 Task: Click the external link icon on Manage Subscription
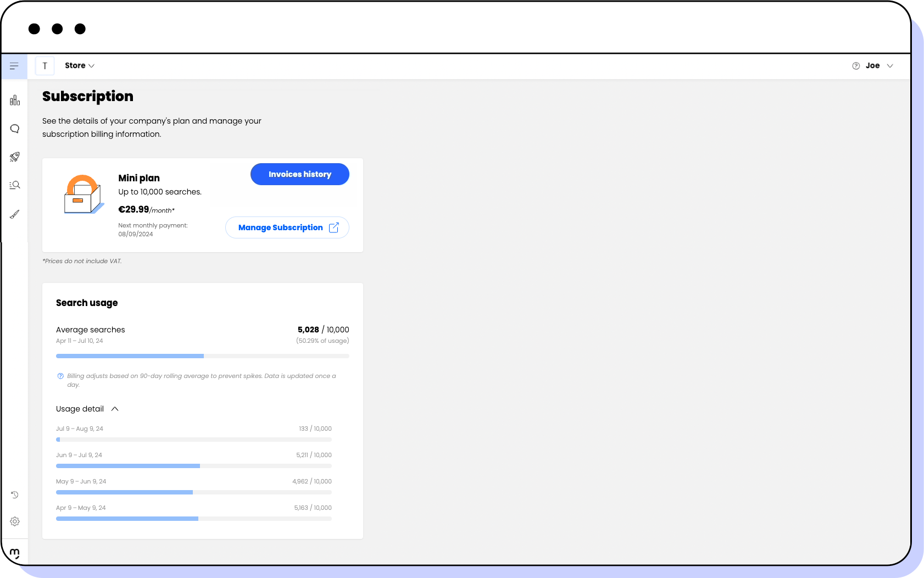coord(333,227)
